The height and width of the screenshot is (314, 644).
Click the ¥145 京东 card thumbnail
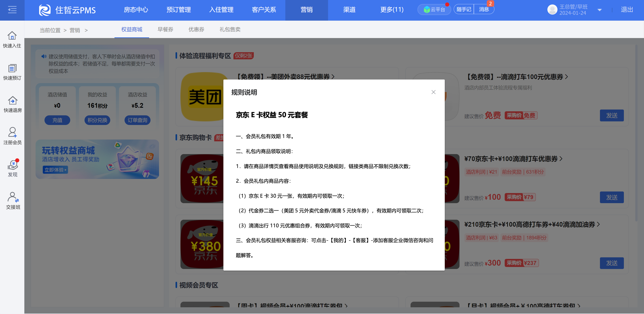click(202, 179)
